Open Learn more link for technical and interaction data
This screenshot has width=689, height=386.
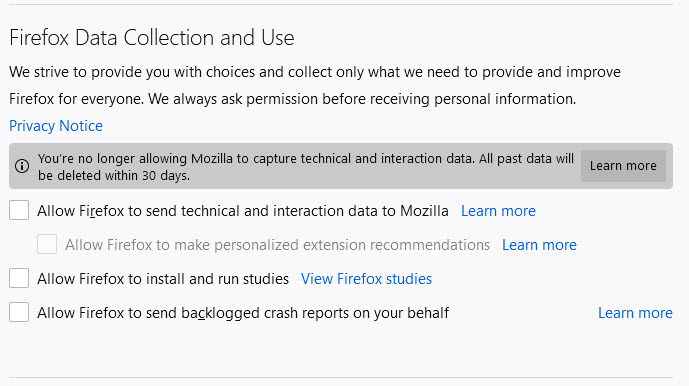pyautogui.click(x=498, y=211)
